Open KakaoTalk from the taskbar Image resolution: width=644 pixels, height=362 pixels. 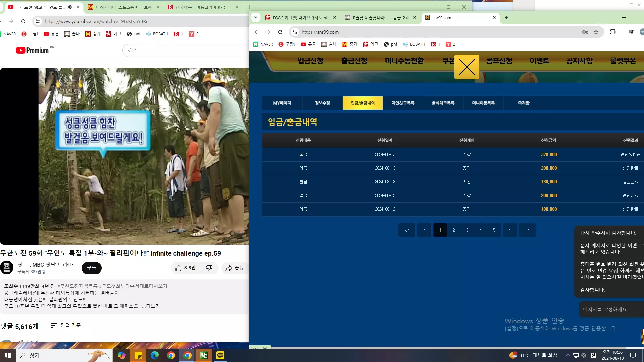pos(220,355)
